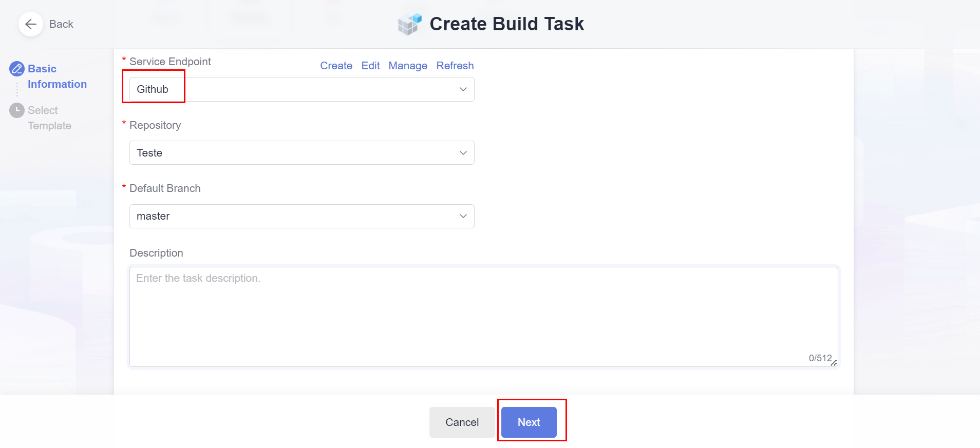Open the Repository dropdown showing Teste
This screenshot has height=448, width=980.
pos(301,153)
